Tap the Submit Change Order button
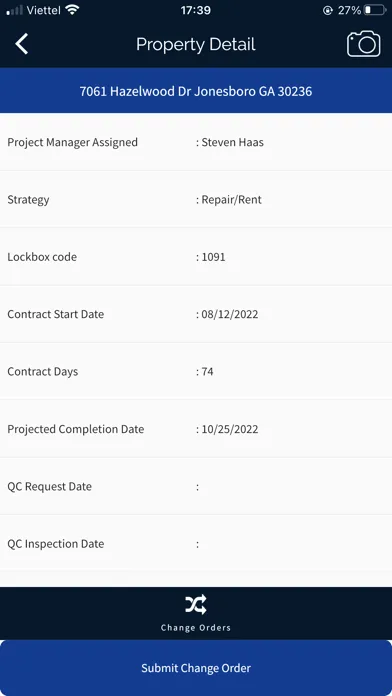Screen dimensions: 392x696 coord(196,668)
